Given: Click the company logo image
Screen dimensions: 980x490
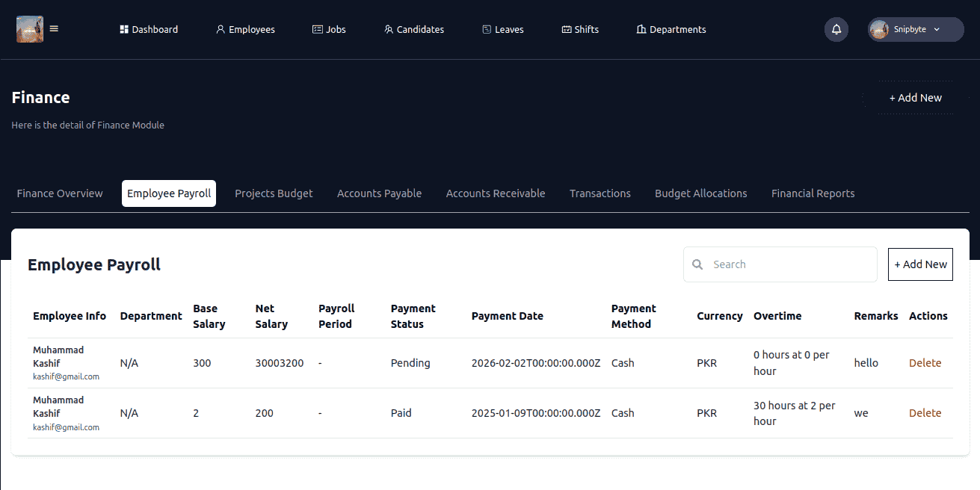Looking at the screenshot, I should pos(30,29).
